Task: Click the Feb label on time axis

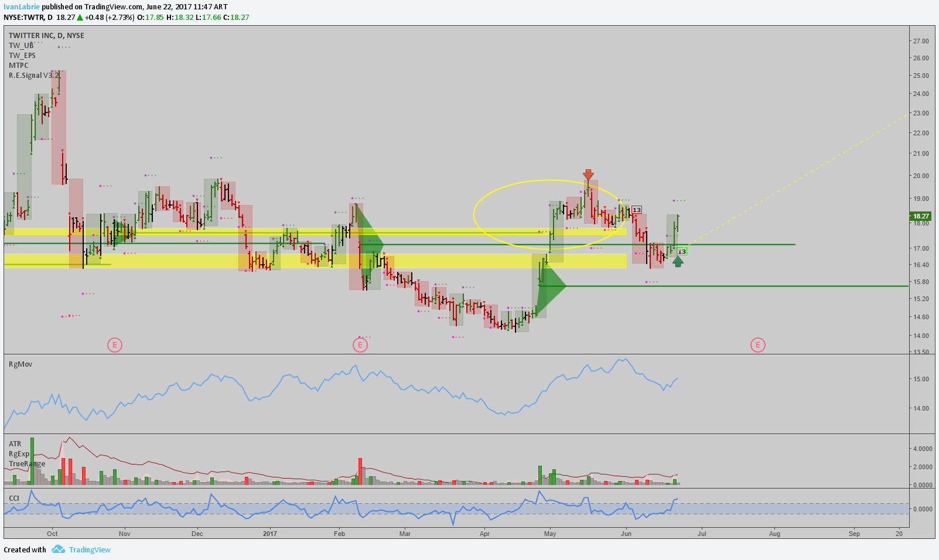Action: [339, 534]
